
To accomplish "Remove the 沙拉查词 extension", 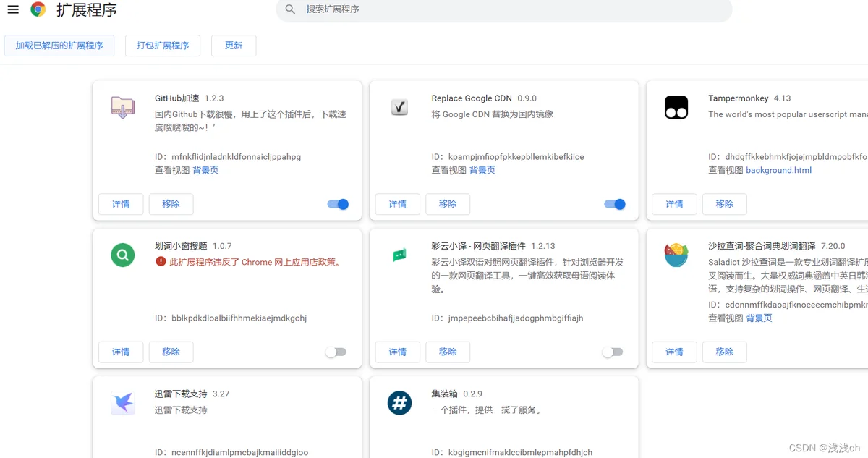I will (x=725, y=352).
